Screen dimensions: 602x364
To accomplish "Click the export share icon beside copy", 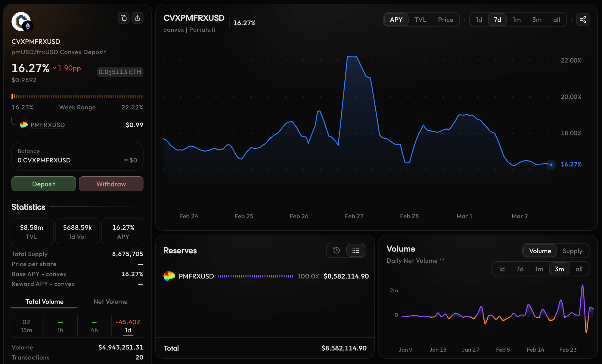I will pos(138,18).
